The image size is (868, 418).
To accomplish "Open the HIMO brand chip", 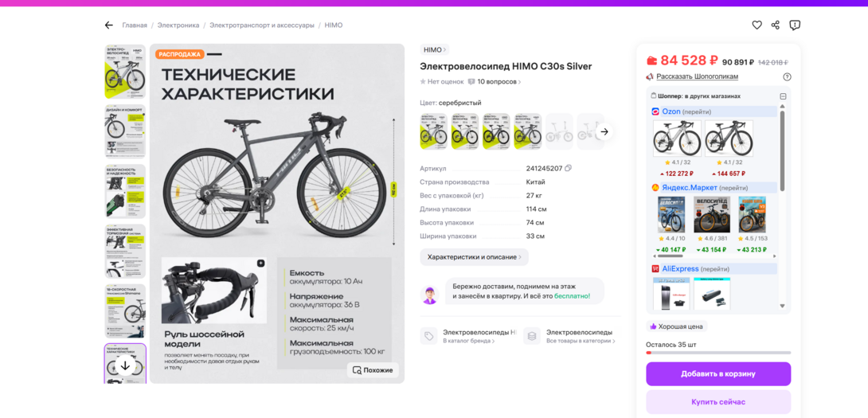I will [x=435, y=50].
